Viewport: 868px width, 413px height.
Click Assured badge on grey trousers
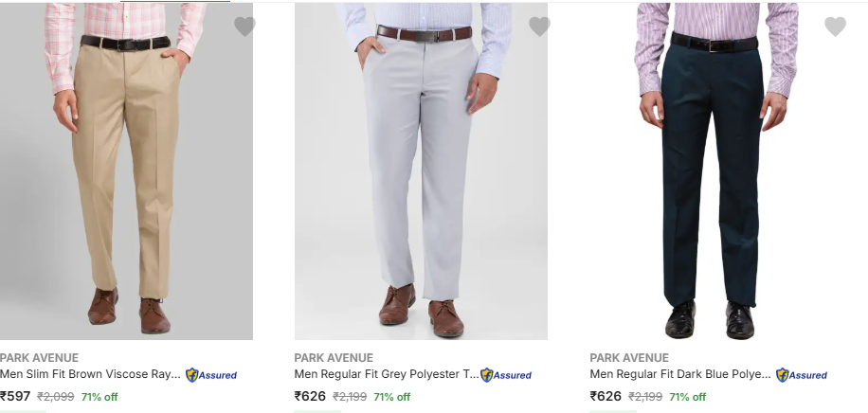[x=506, y=375]
